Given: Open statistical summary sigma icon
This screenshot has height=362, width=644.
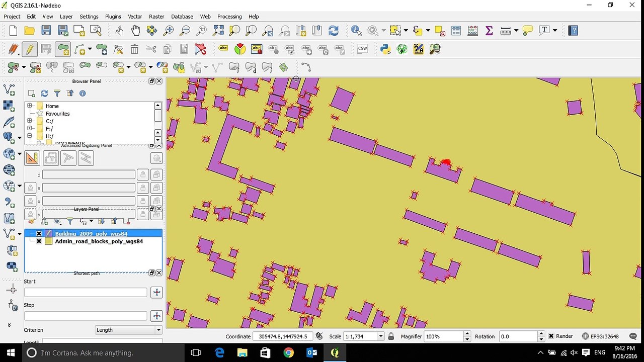Looking at the screenshot, I should [x=489, y=31].
